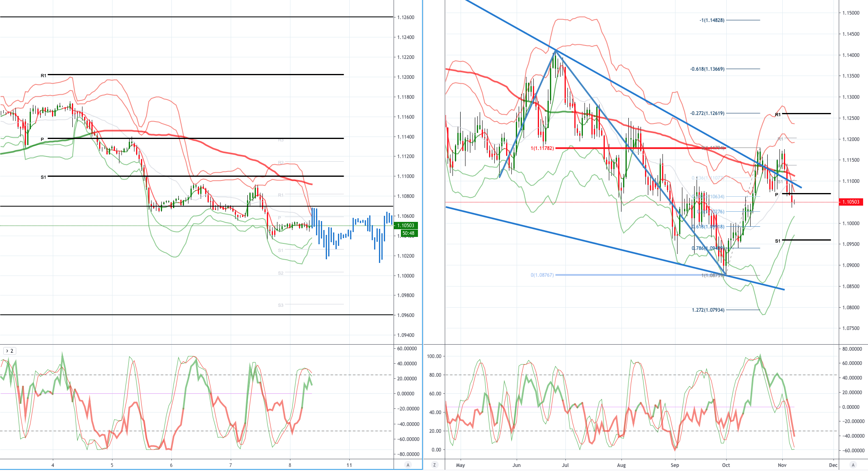868x471 pixels.
Task: Select the -0.618(1.13669) Fibonacci label
Action: 707,69
